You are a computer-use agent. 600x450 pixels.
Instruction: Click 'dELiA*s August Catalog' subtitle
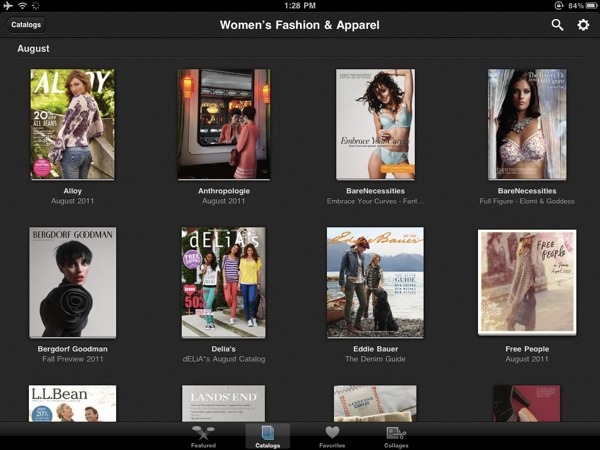point(223,359)
